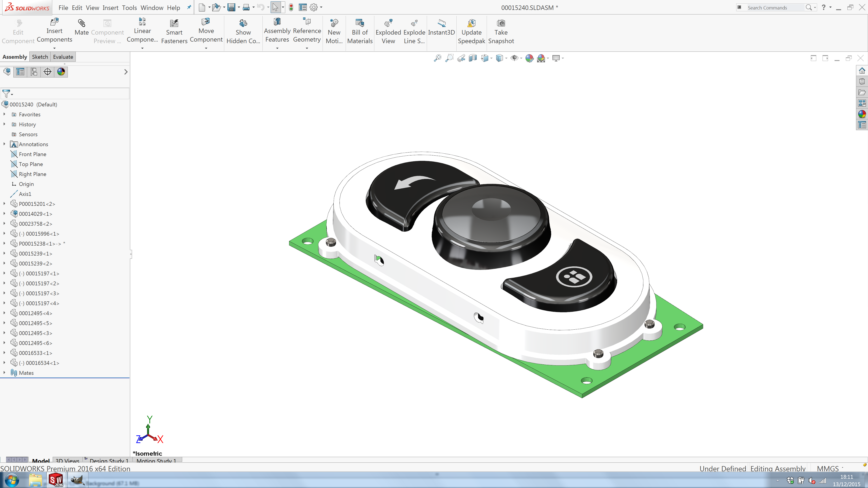Select the Mate tool

[x=82, y=30]
